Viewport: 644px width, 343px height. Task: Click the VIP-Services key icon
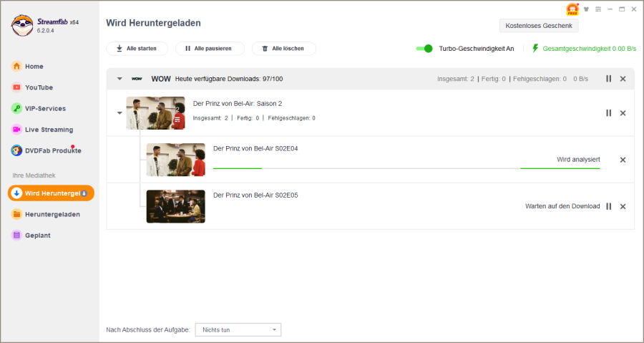[16, 108]
